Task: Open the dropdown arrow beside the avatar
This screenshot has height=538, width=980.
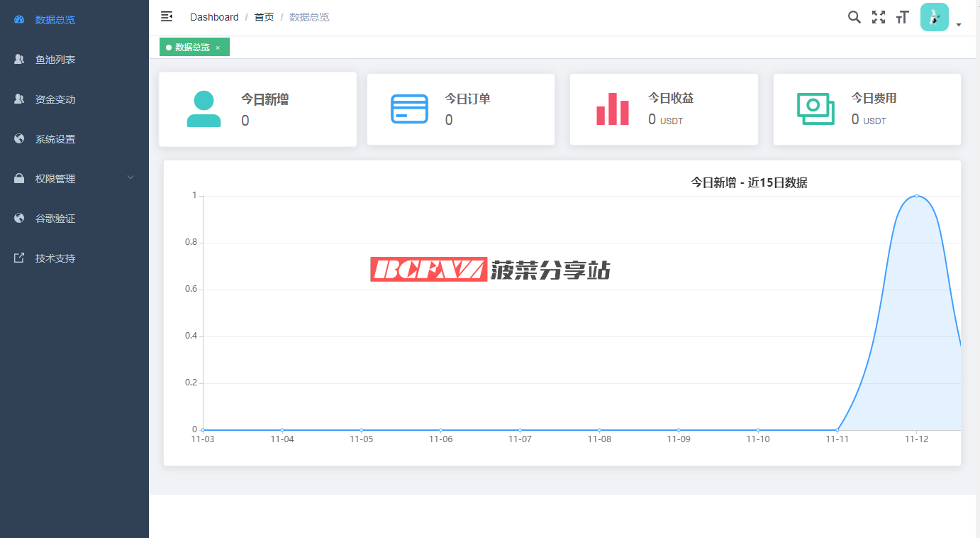Action: coord(959,25)
